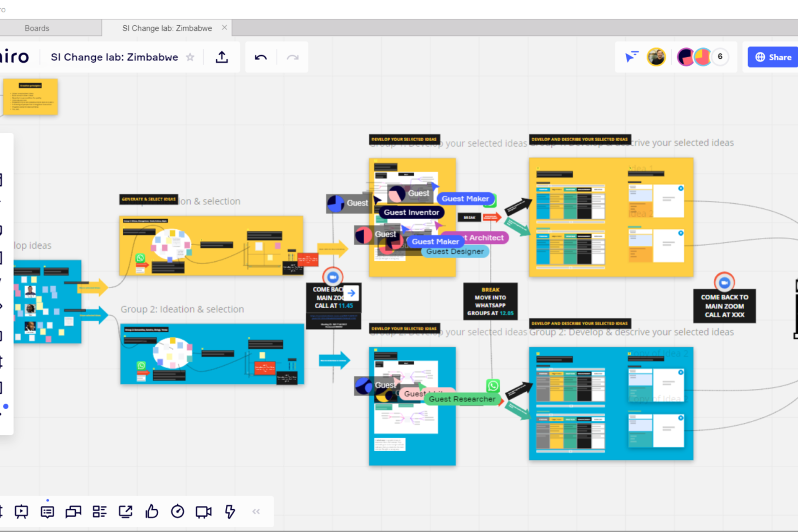The height and width of the screenshot is (532, 798).
Task: Select the yellow Group 1 ideation frame
Action: [211, 246]
